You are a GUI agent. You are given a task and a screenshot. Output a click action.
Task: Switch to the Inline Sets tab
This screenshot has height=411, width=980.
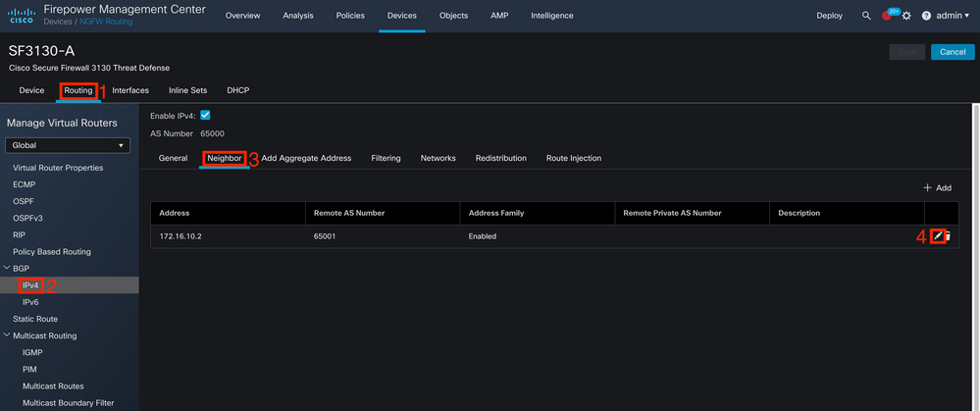click(187, 90)
